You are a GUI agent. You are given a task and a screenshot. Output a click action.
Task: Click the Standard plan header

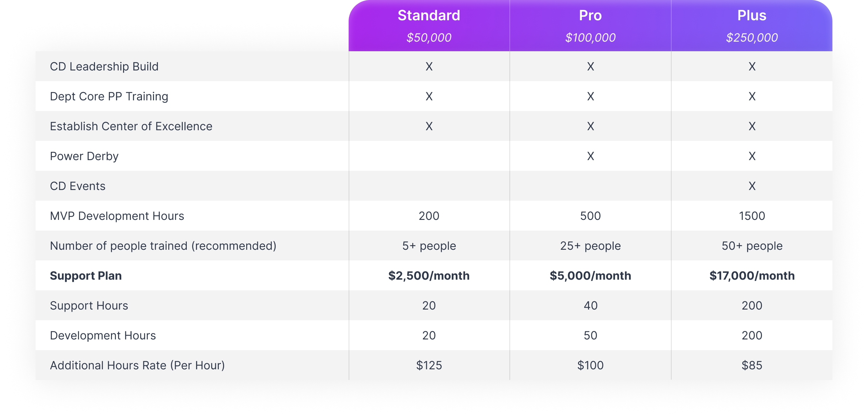[429, 15]
